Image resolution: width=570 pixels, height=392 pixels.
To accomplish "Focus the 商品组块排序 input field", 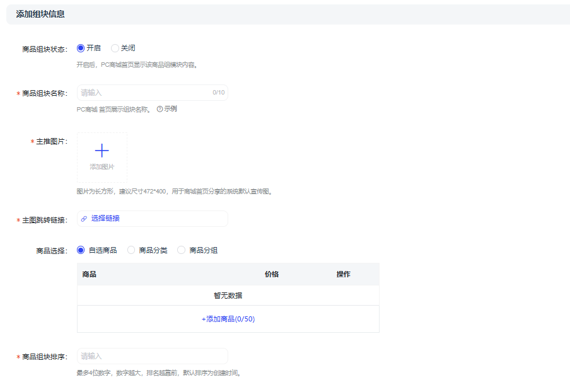I will click(151, 356).
